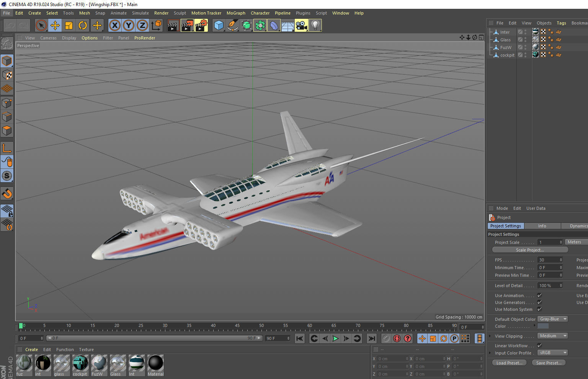Click Scale Project button
Image resolution: width=588 pixels, height=379 pixels.
pos(530,250)
